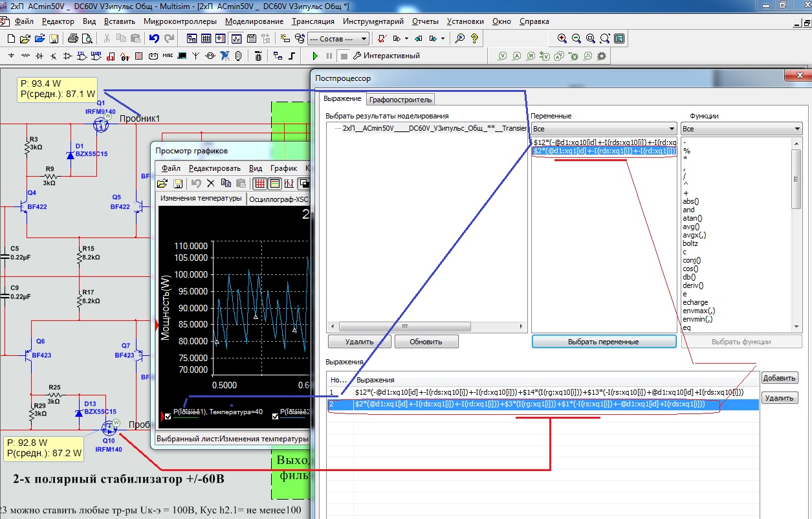Click the Удалить button beside expressions list
812x519 pixels.
tap(780, 397)
